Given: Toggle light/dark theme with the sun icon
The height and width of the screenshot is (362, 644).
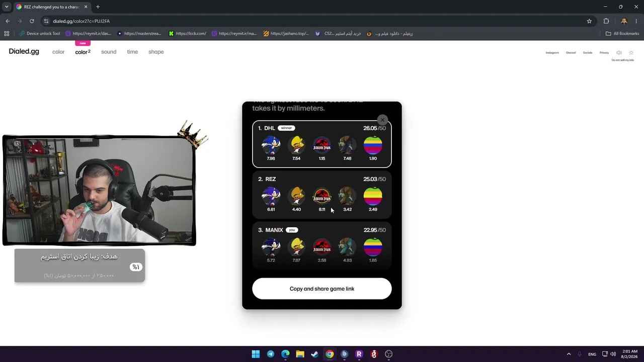Looking at the screenshot, I should tap(631, 53).
